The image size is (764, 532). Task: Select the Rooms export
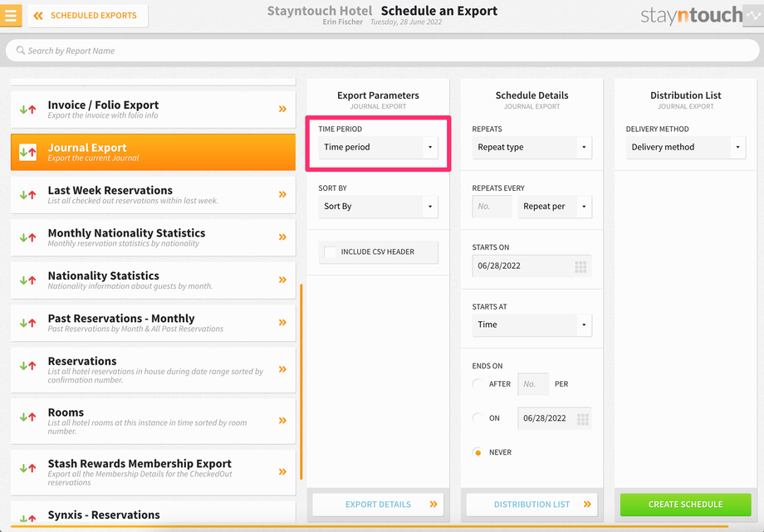tap(153, 421)
